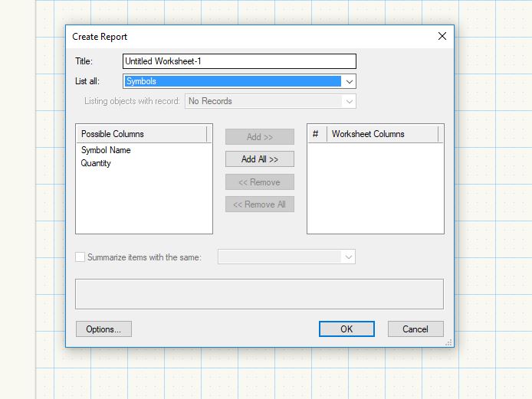Select Symbol Name in Possible Columns
This screenshot has height=399, width=532.
(106, 150)
